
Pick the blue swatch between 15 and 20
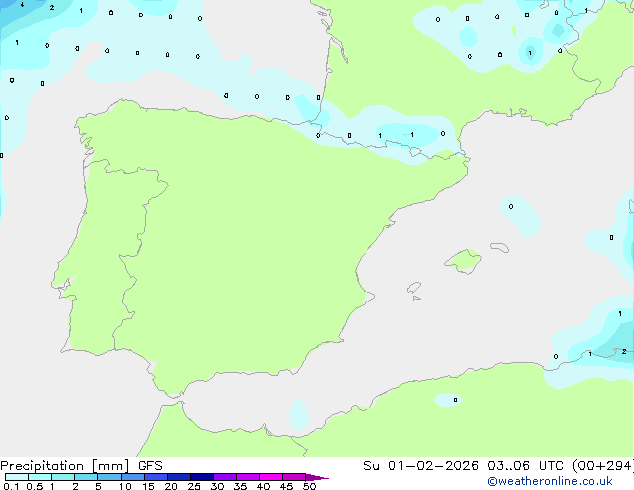coord(156,477)
